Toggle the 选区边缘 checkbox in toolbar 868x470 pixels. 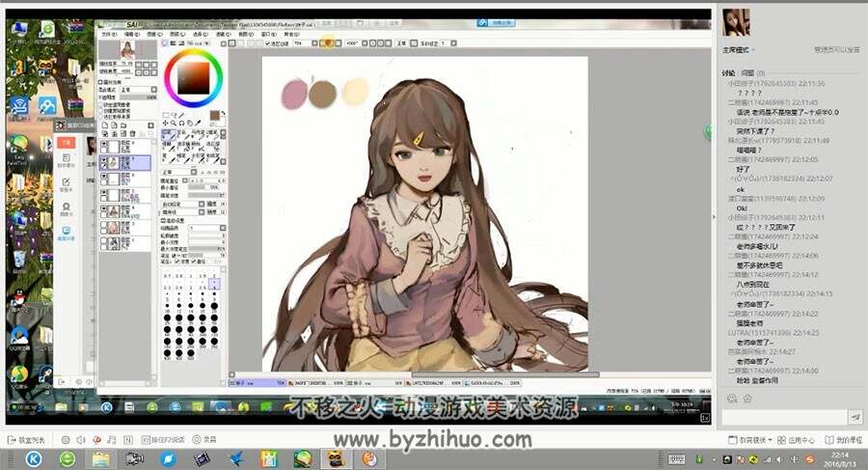[267, 43]
